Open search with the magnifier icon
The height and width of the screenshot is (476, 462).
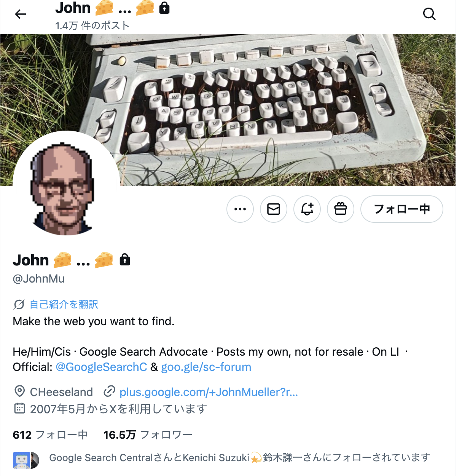tap(429, 14)
